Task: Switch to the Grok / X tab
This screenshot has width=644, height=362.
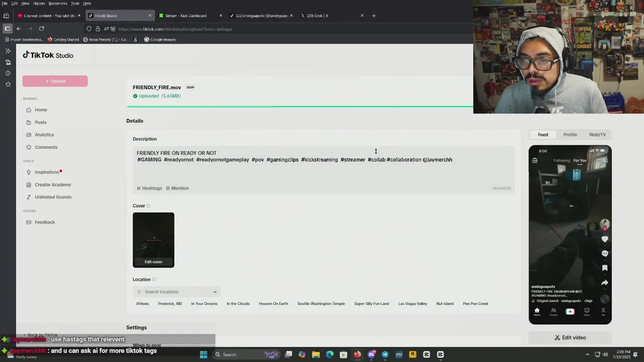Action: (x=331, y=16)
